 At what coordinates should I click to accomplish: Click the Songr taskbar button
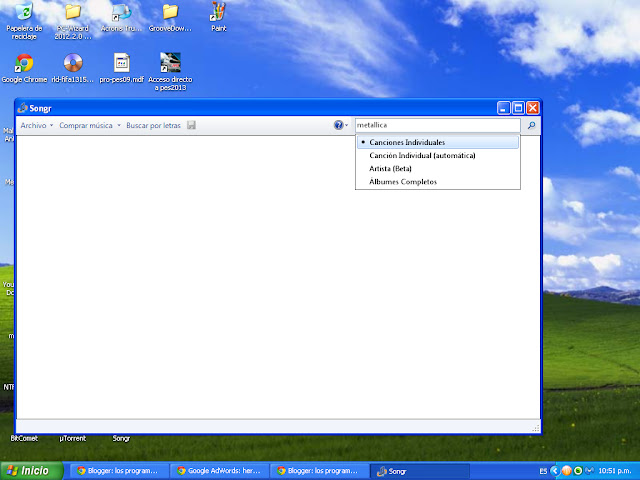click(420, 471)
